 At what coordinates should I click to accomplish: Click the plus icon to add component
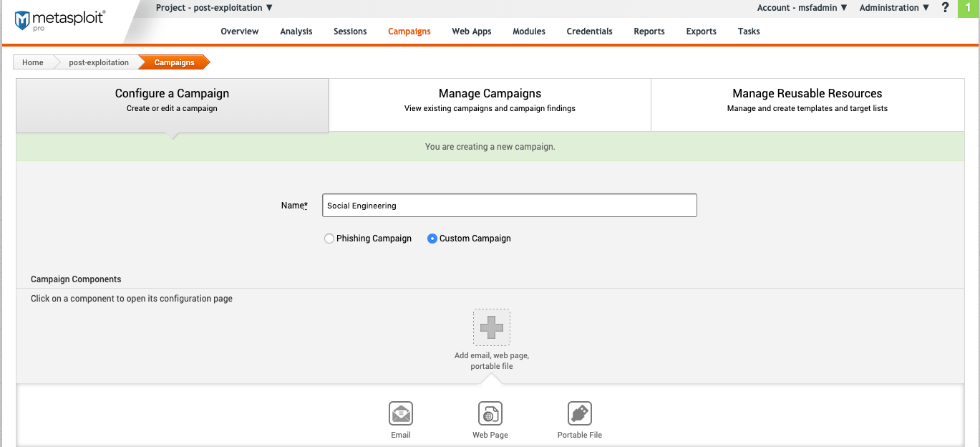point(492,327)
